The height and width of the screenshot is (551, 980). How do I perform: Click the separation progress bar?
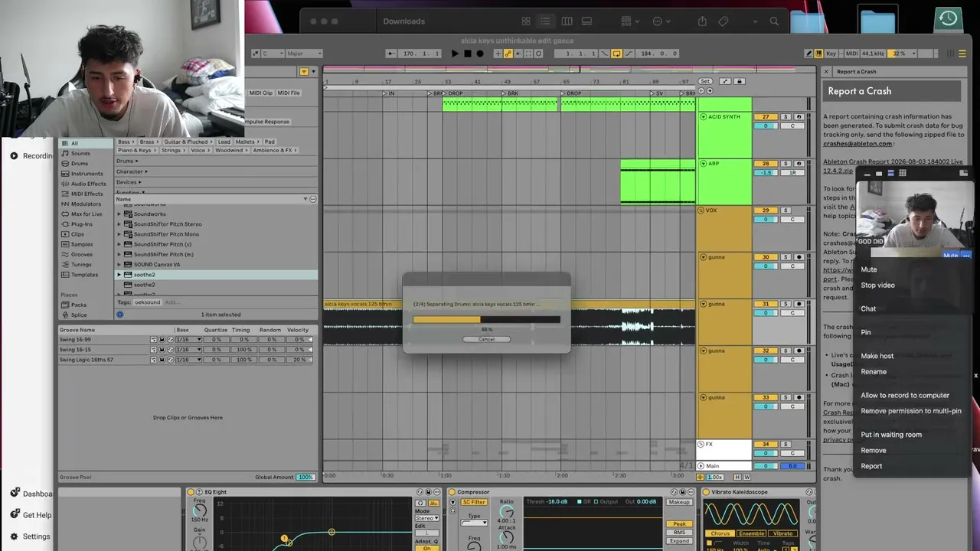(x=486, y=320)
